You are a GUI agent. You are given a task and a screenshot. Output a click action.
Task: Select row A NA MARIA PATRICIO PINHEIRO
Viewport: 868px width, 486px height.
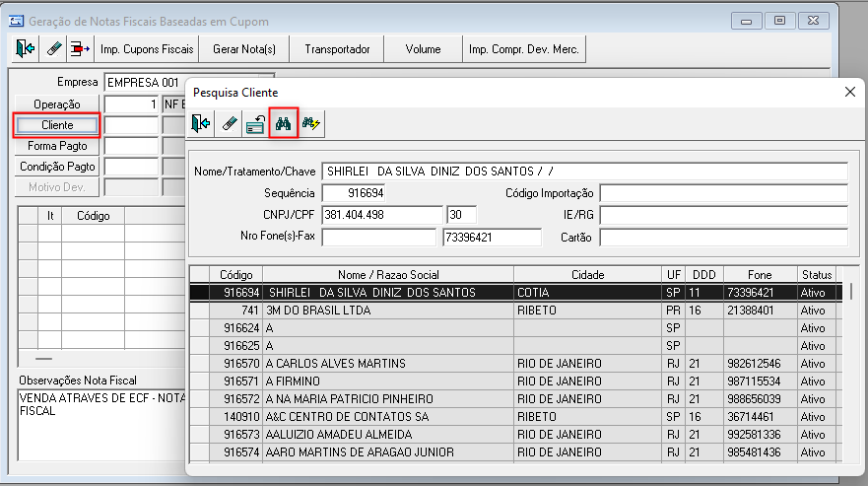point(516,399)
